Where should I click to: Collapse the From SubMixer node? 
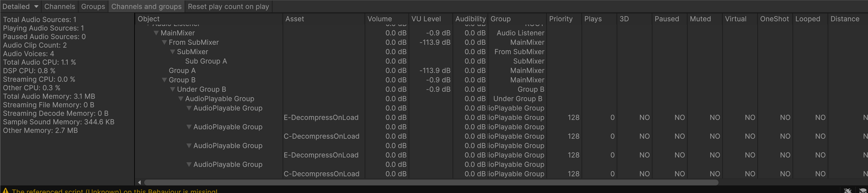pyautogui.click(x=164, y=43)
